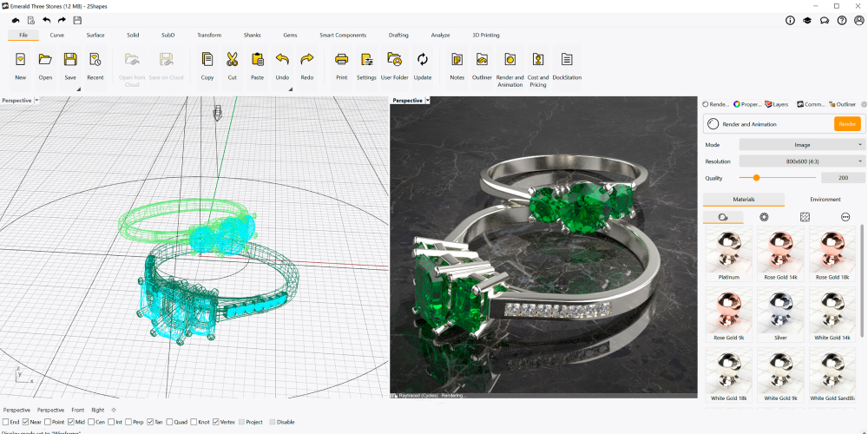The width and height of the screenshot is (868, 434).
Task: Enable the End object snap checkbox
Action: [x=6, y=422]
